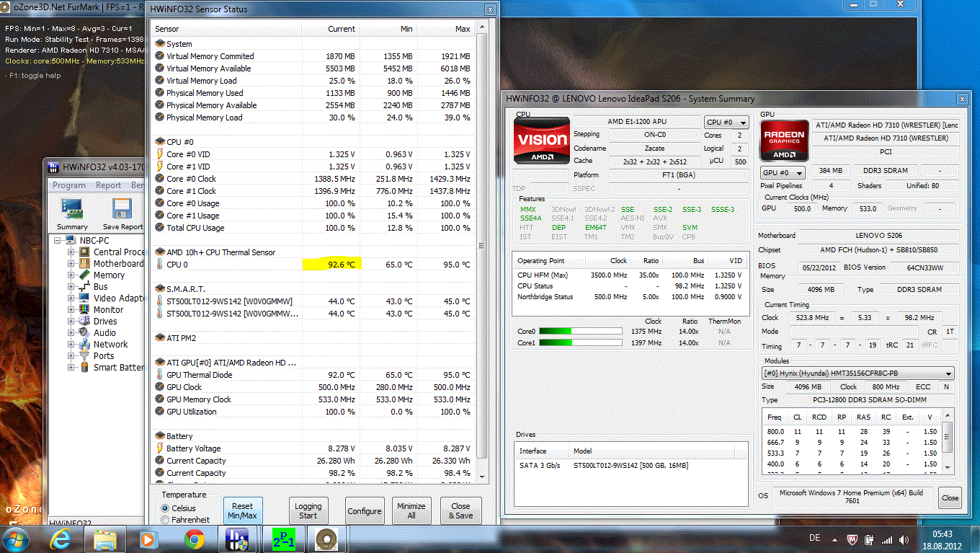The image size is (980, 553).
Task: Select the NBC-PC computer icon in tree
Action: [x=71, y=240]
